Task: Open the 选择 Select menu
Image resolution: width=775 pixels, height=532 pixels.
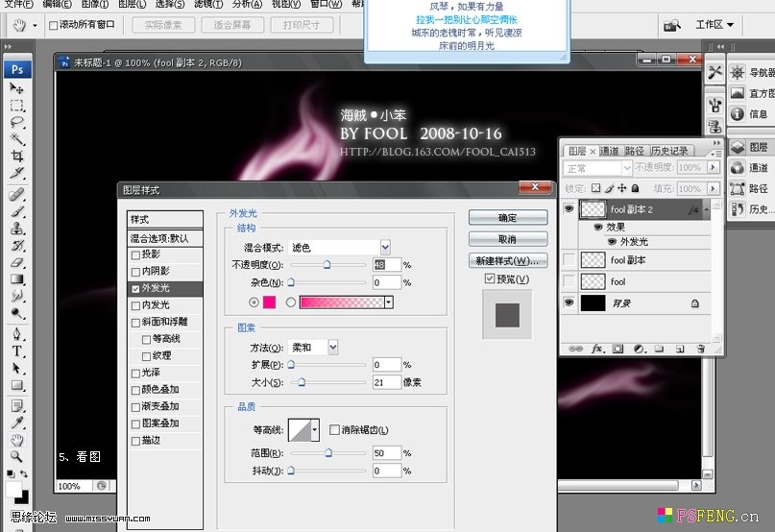Action: [x=170, y=4]
